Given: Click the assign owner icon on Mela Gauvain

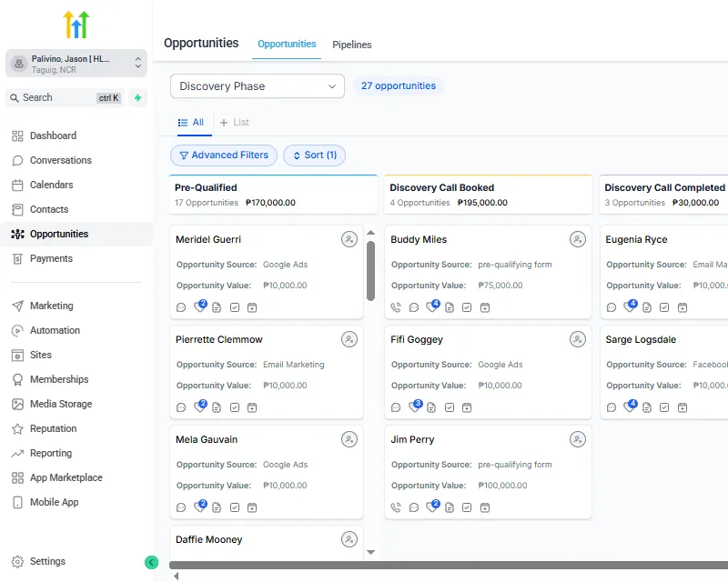Looking at the screenshot, I should pos(349,439).
